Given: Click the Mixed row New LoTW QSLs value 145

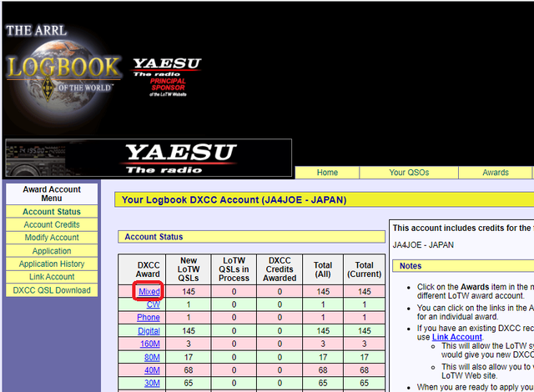Looking at the screenshot, I should point(189,292).
